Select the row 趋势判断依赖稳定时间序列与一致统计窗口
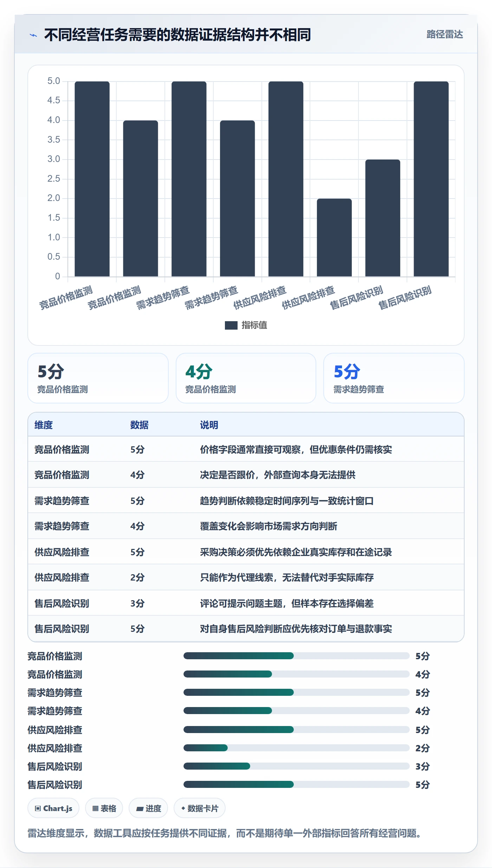This screenshot has height=868, width=492. click(246, 500)
